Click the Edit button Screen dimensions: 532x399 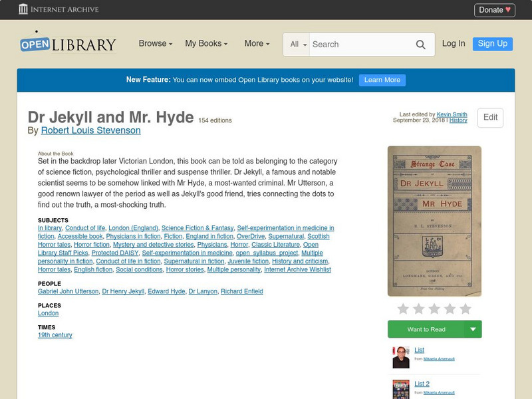pos(491,117)
